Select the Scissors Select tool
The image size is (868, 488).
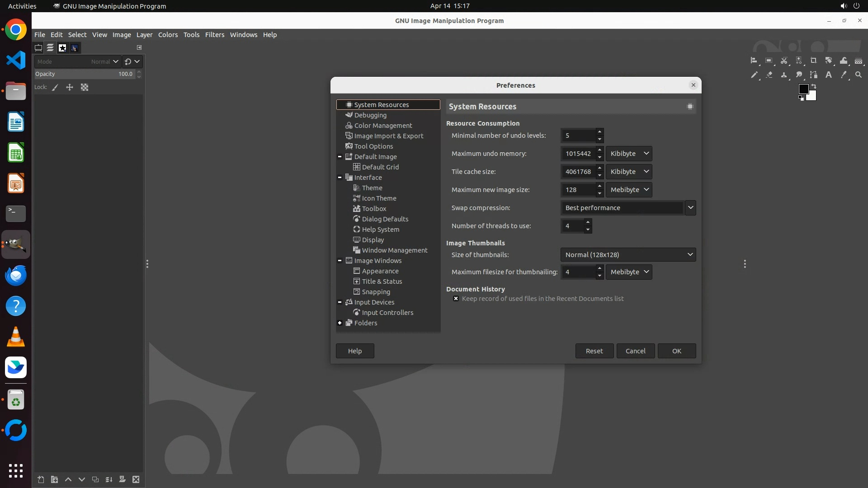pos(784,61)
